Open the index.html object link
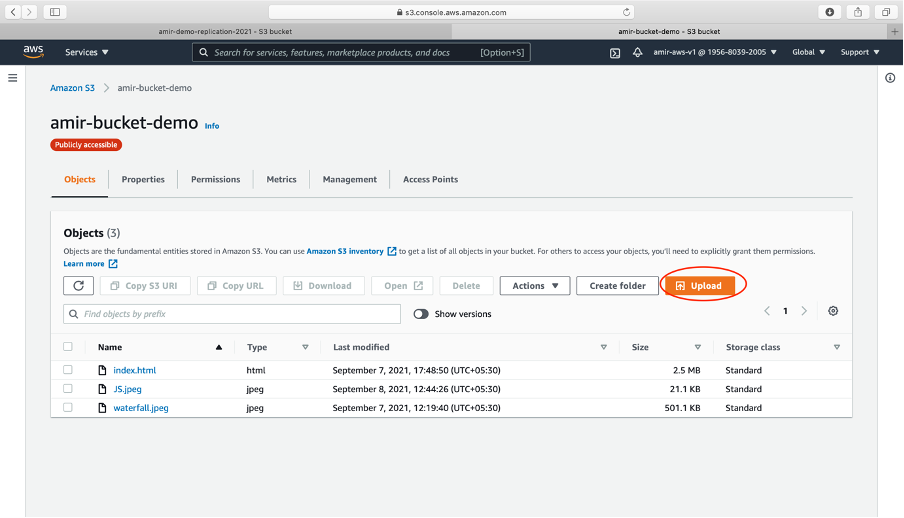Image resolution: width=904 pixels, height=518 pixels. 134,370
